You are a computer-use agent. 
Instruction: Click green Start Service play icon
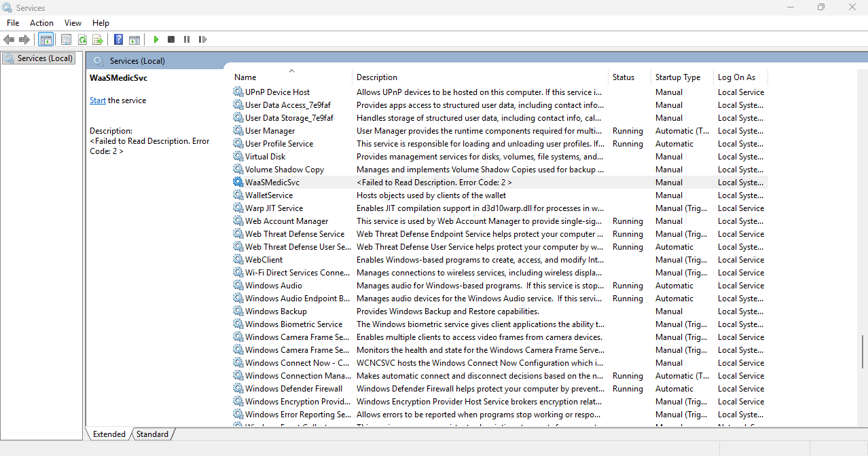click(x=156, y=39)
